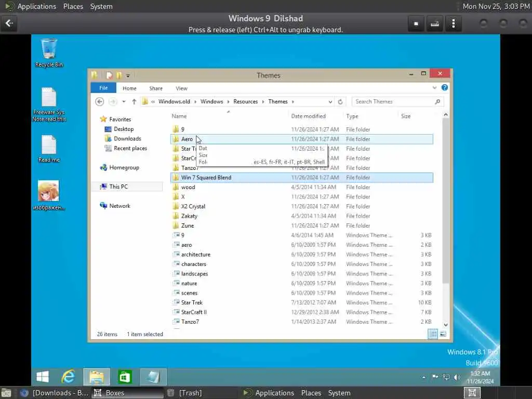Screen dimensions: 532x399
Task: Sort by Date modified column header
Action: click(308, 116)
